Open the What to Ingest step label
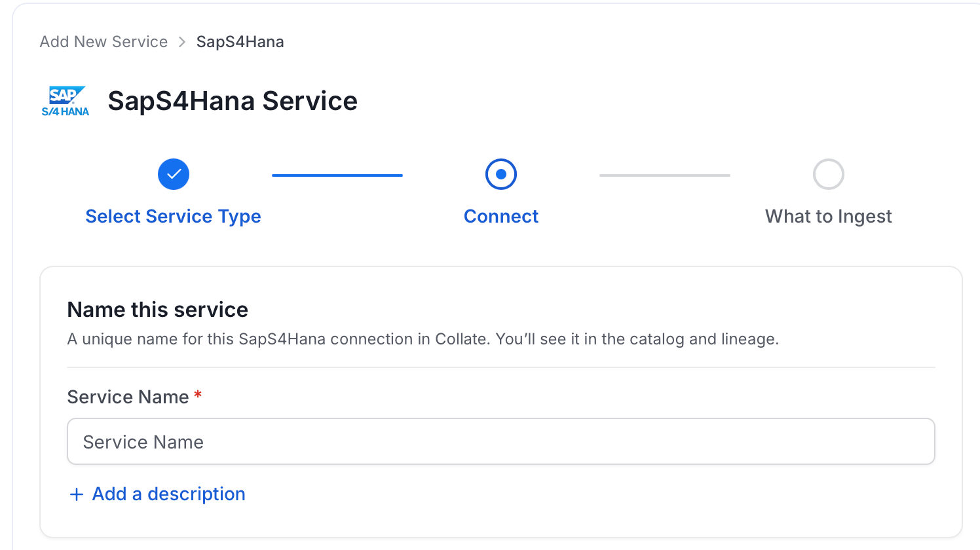Image resolution: width=980 pixels, height=550 pixels. [x=829, y=216]
